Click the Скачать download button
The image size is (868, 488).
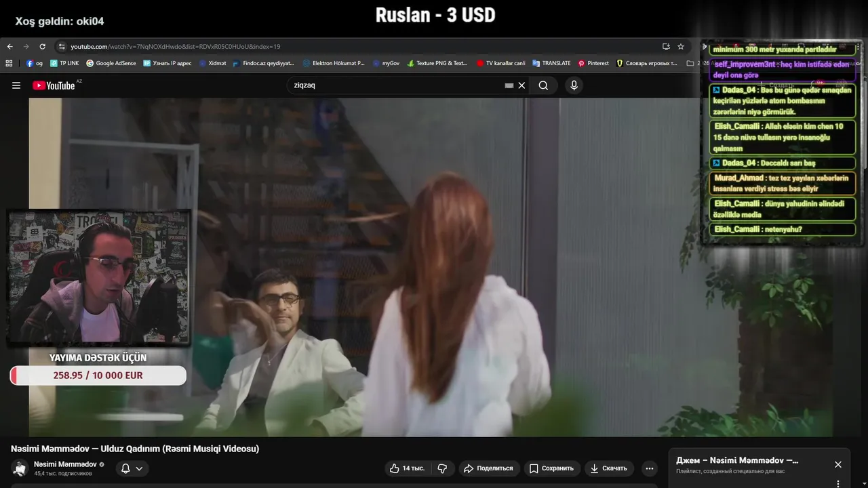coord(608,468)
